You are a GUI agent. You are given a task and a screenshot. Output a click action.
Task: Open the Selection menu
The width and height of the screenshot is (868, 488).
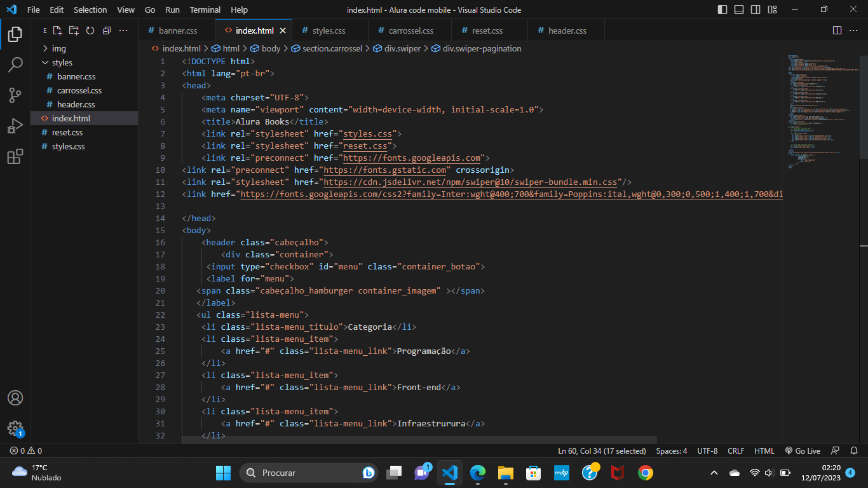pos(90,10)
